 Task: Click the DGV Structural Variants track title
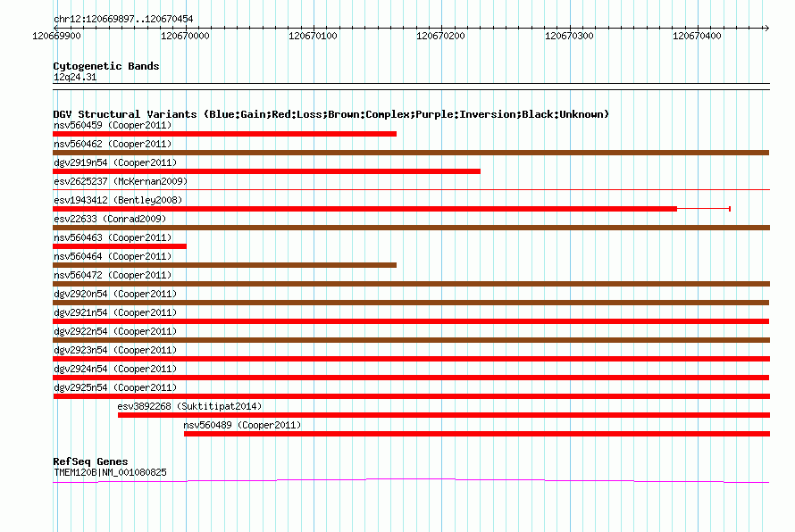(x=331, y=114)
